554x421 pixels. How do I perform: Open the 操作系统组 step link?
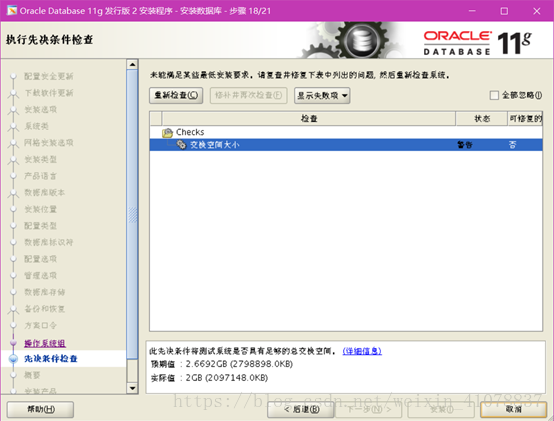45,343
